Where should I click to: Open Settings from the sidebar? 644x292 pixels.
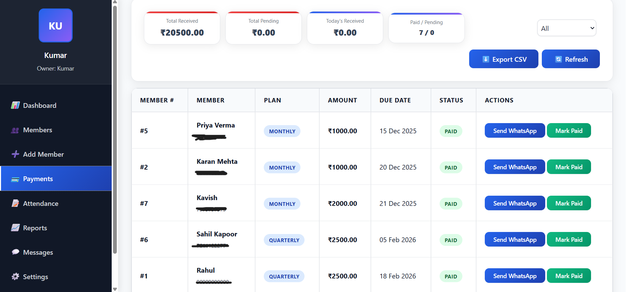click(56, 277)
